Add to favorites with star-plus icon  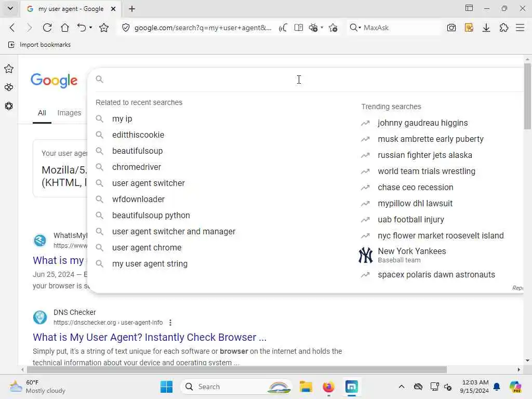pos(333,28)
